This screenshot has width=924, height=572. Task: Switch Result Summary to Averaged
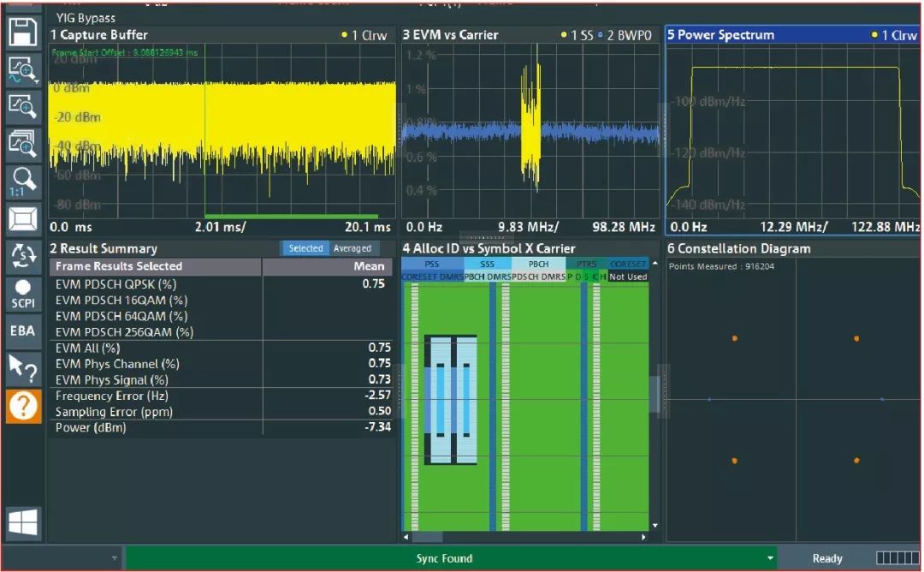[352, 248]
